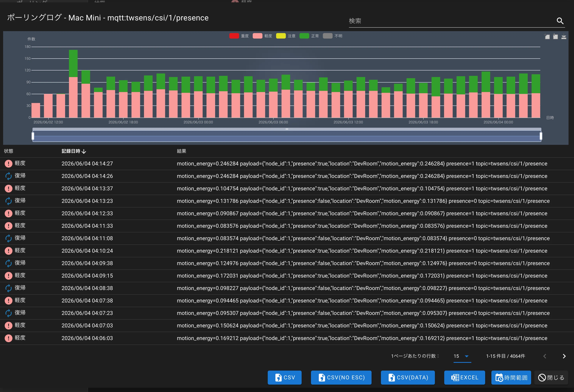The width and height of the screenshot is (574, 392).
Task: Click the right handle of the chart range slider
Action: [x=541, y=136]
